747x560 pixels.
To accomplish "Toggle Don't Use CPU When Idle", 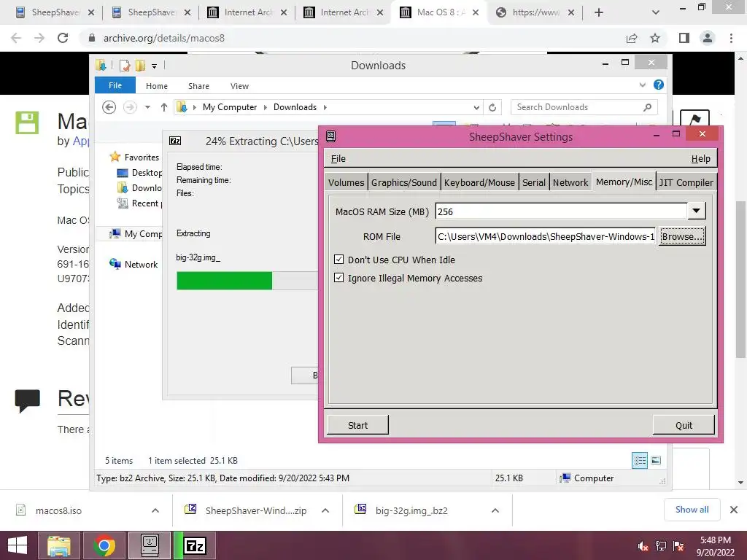I will coord(338,260).
